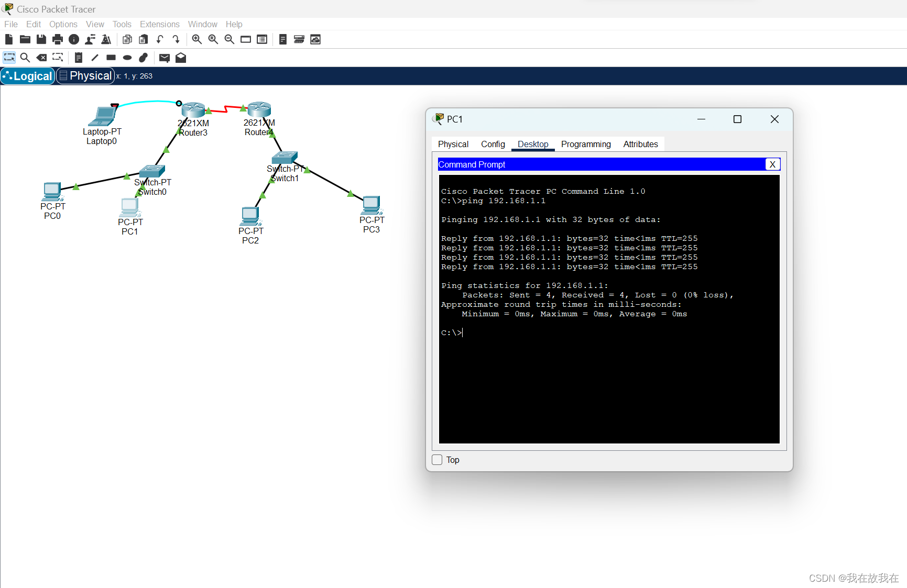Viewport: 907px width, 588px height.
Task: Open the View menu
Action: click(95, 24)
